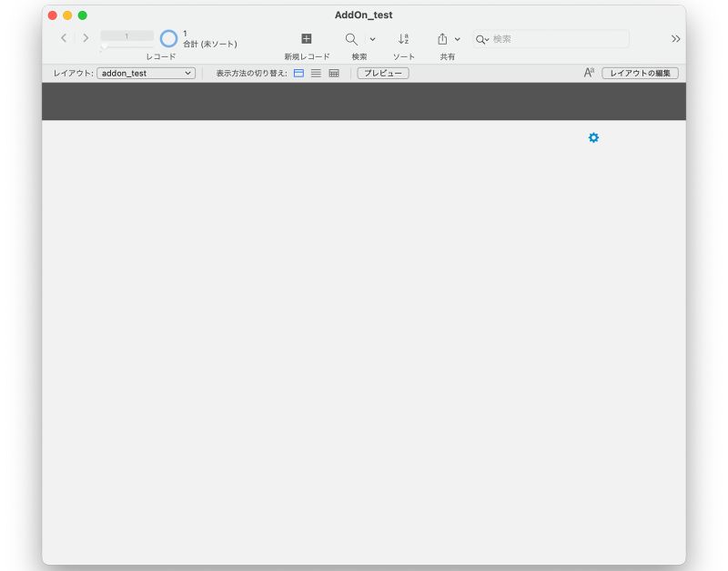This screenshot has height=571, width=728.
Task: Click the 合計 (未ソート) record count text
Action: 210,44
